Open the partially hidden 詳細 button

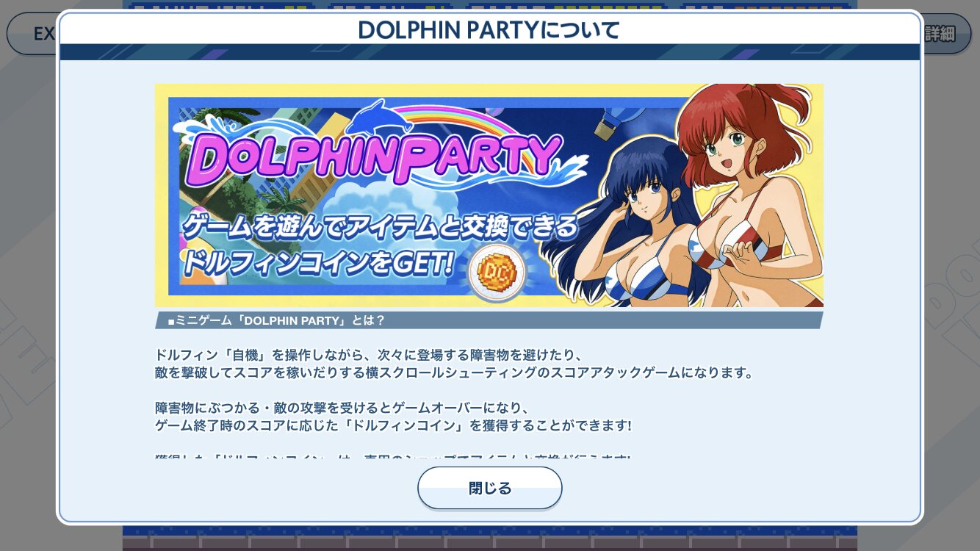tap(945, 34)
